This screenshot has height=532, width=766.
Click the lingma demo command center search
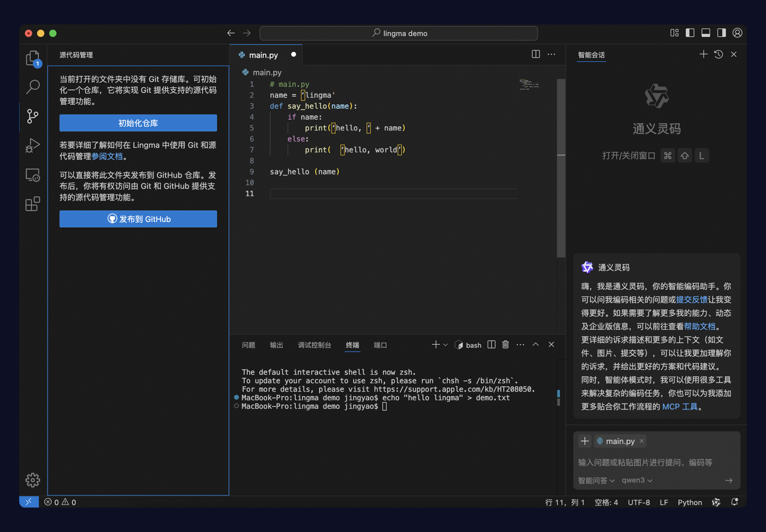[399, 33]
